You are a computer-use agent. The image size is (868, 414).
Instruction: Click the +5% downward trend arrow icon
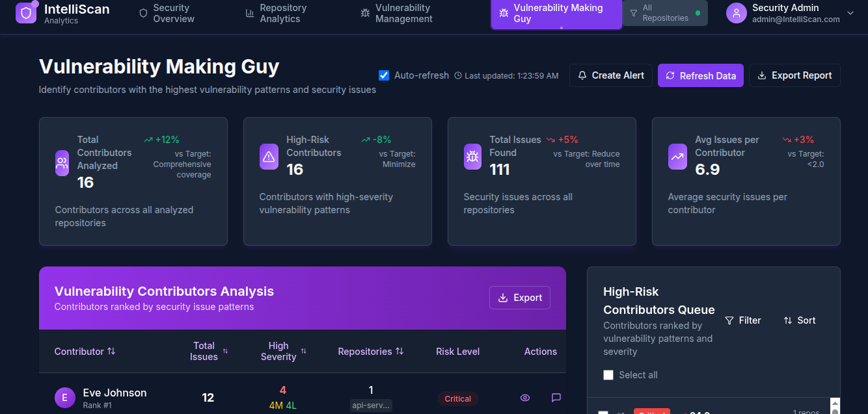pos(550,140)
